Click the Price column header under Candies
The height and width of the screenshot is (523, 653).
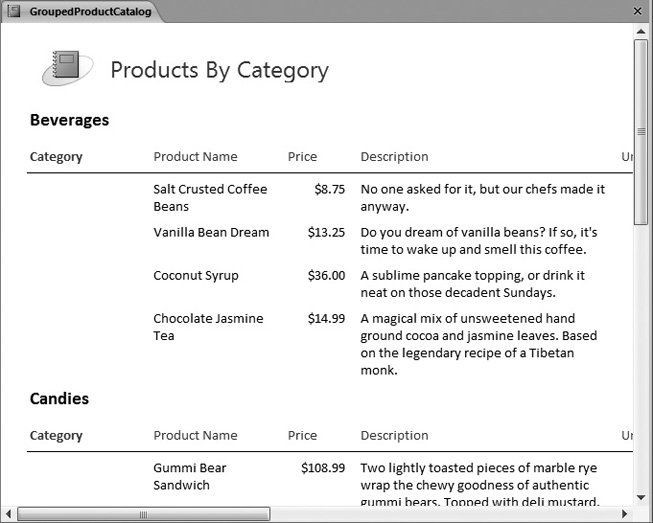pyautogui.click(x=302, y=435)
